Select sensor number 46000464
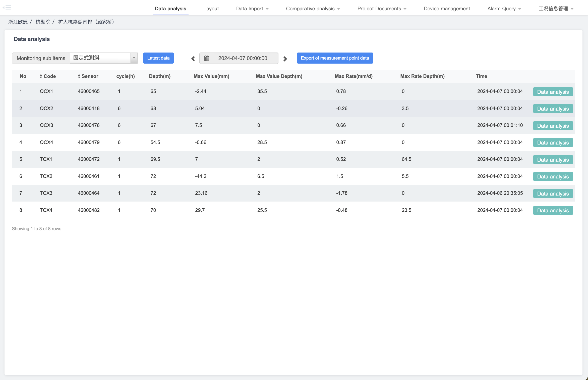 [x=89, y=193]
